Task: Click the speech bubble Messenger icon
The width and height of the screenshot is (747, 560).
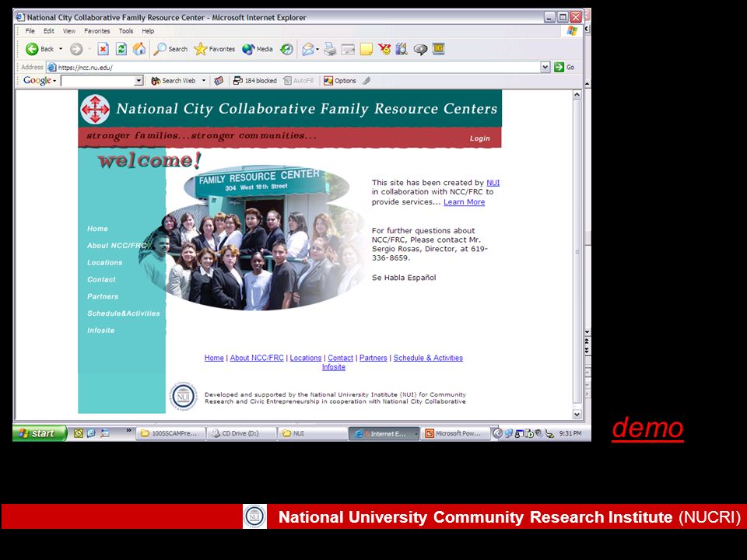Action: (x=420, y=50)
